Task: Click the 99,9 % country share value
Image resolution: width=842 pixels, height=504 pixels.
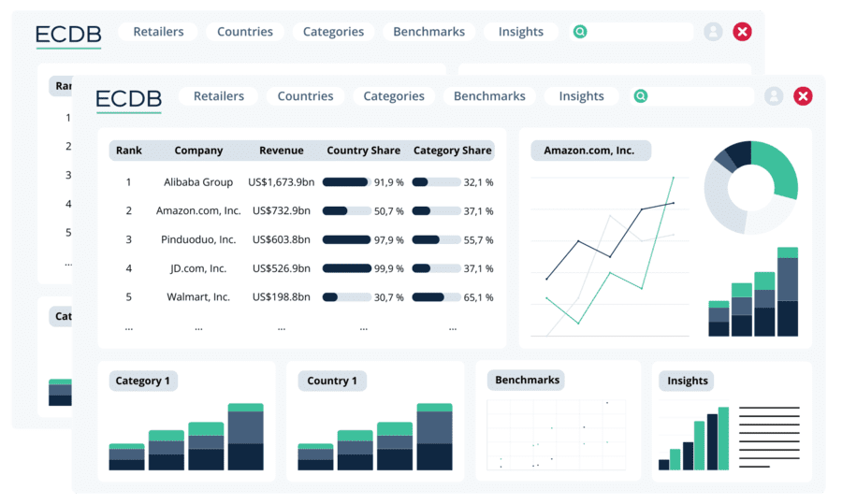Action: 389,268
